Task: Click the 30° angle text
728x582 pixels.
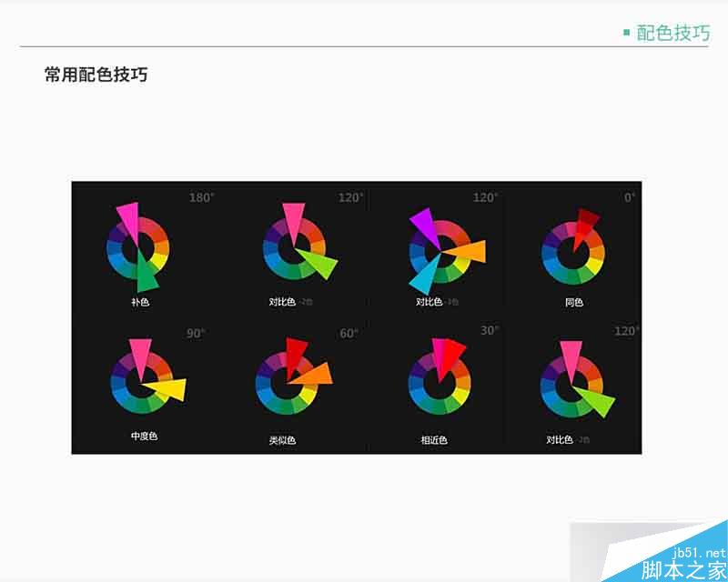Action: pyautogui.click(x=490, y=330)
